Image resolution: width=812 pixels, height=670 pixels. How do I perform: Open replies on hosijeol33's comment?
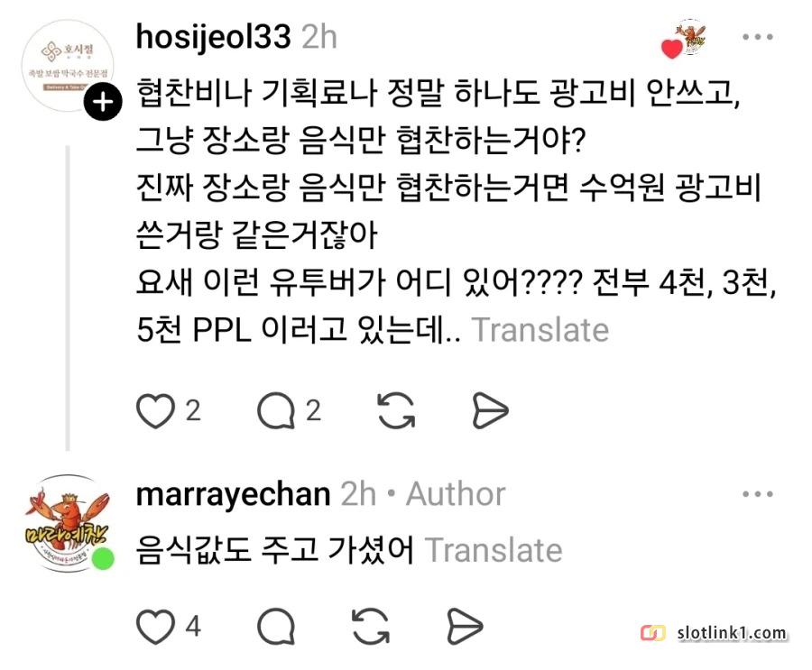pos(276,410)
